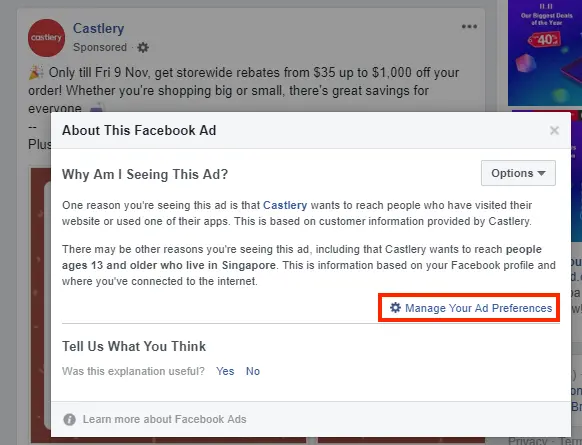Open the 40% deals sidebar ad banner

coord(545,53)
